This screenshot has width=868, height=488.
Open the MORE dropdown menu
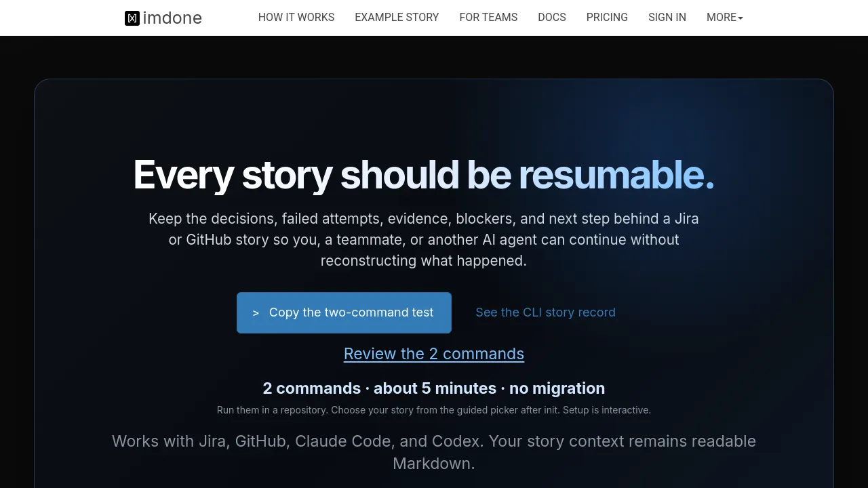coord(725,18)
